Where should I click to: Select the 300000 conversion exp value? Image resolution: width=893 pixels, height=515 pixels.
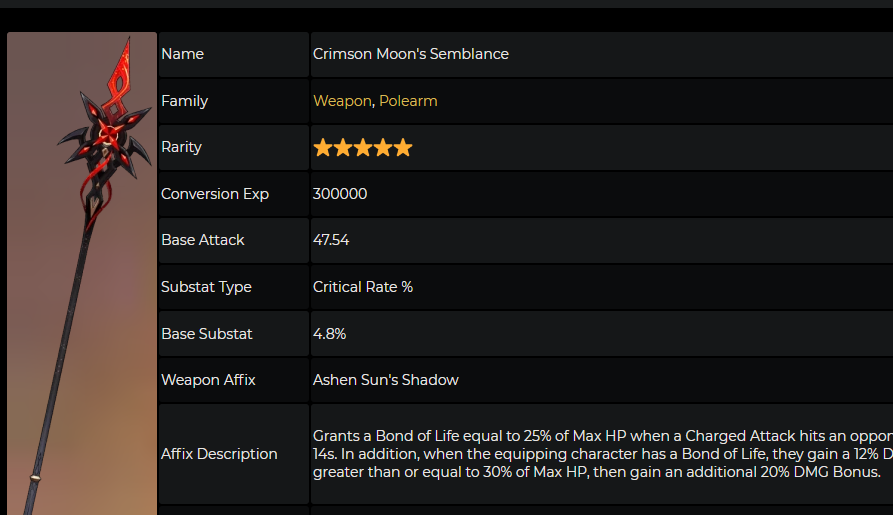coord(340,194)
